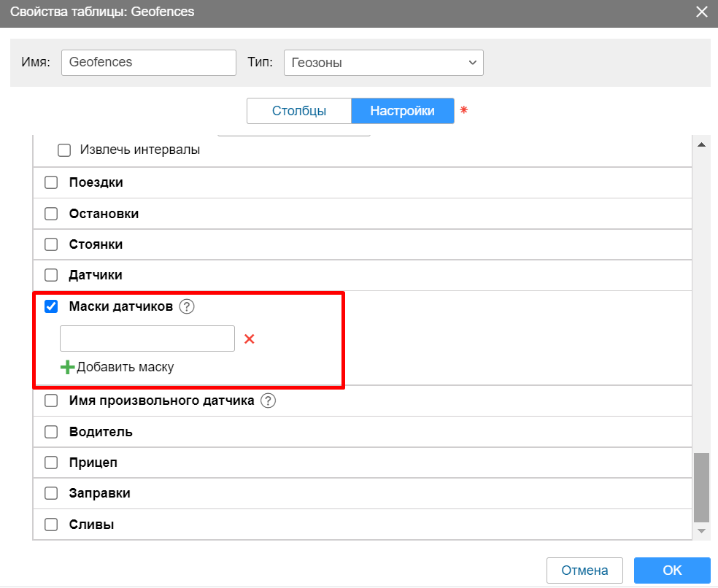The height and width of the screenshot is (588, 718).
Task: Open help icon next to Имя произвольного датчика
Action: (x=268, y=401)
